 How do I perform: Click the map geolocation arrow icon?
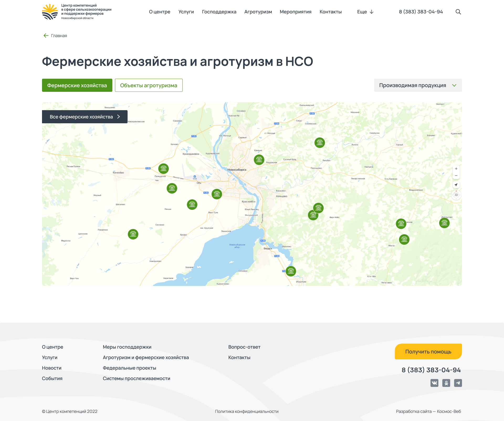coord(456,185)
